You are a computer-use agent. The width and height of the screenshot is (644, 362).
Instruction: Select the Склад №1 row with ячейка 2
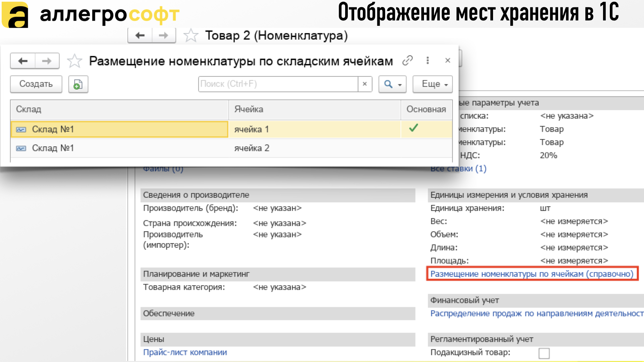click(x=231, y=148)
